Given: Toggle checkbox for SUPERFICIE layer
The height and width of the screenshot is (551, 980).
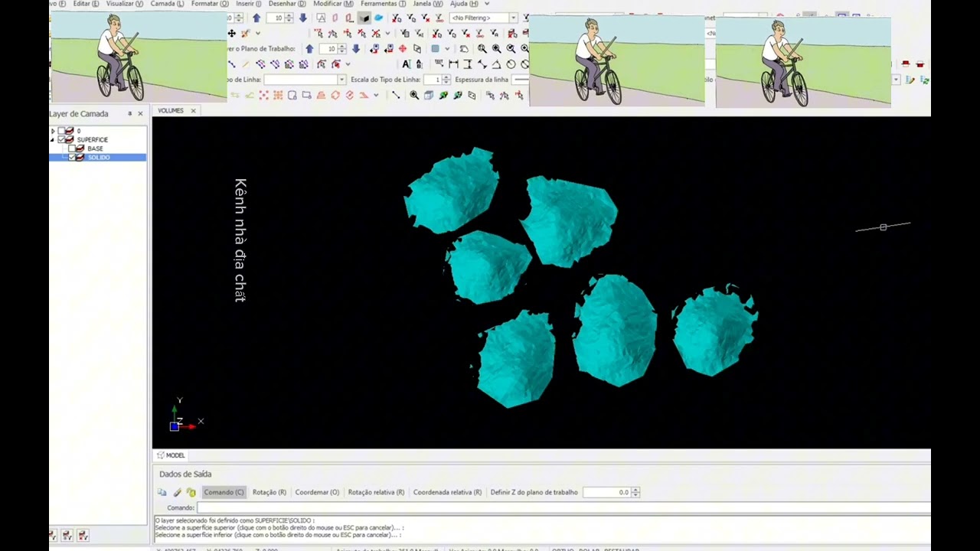Looking at the screenshot, I should (x=61, y=139).
